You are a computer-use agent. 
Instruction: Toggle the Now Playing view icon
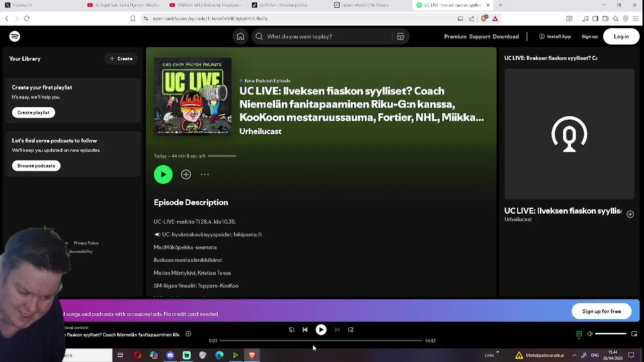(x=579, y=334)
